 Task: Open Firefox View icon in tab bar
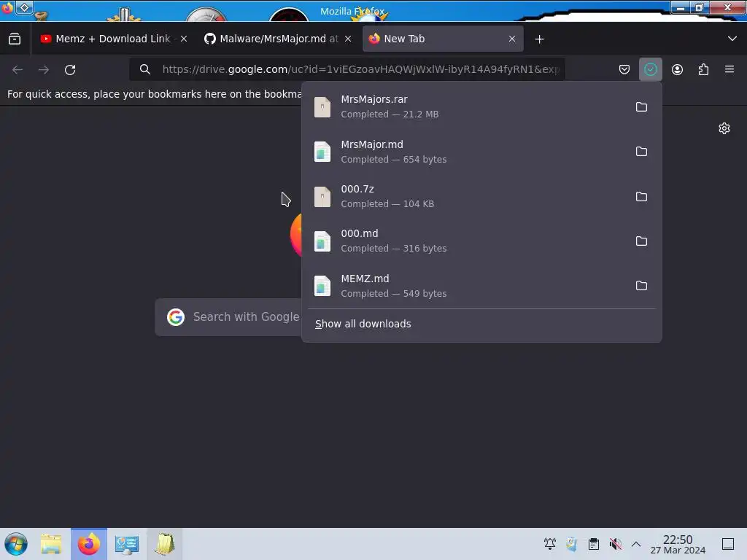pyautogui.click(x=15, y=39)
